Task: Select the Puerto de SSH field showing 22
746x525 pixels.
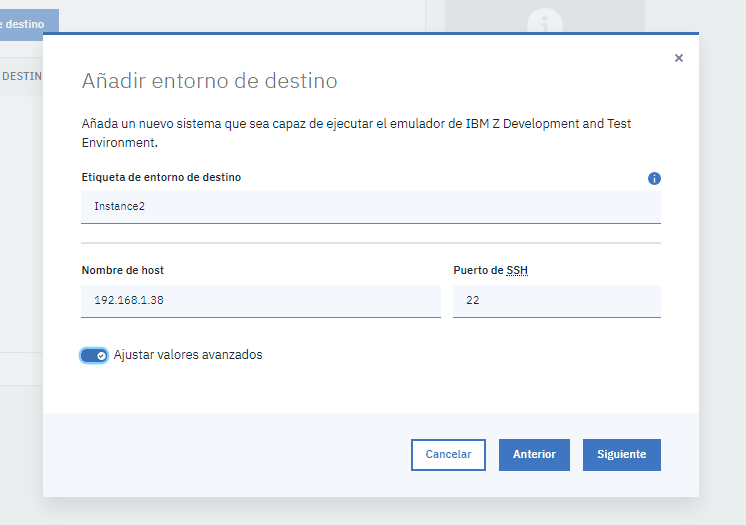Action: 556,300
